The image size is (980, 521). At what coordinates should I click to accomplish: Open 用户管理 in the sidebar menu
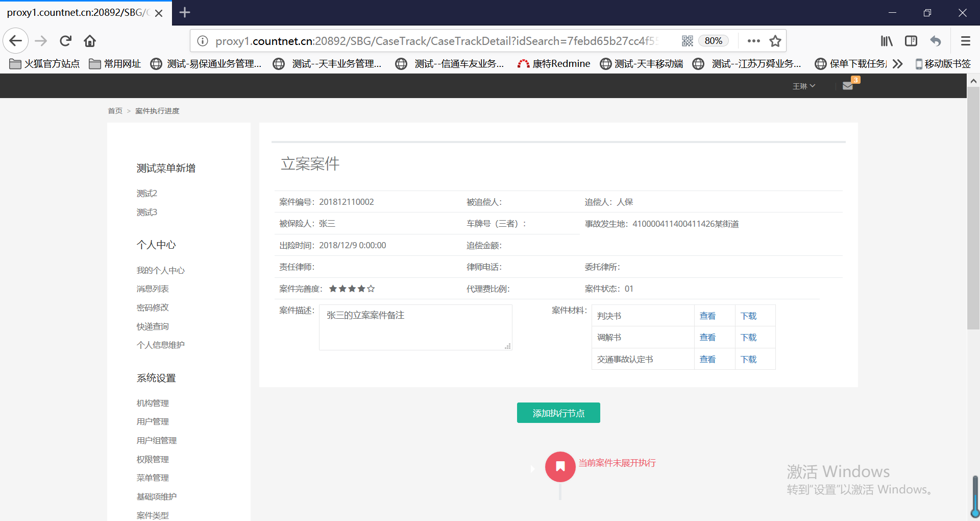coord(153,421)
